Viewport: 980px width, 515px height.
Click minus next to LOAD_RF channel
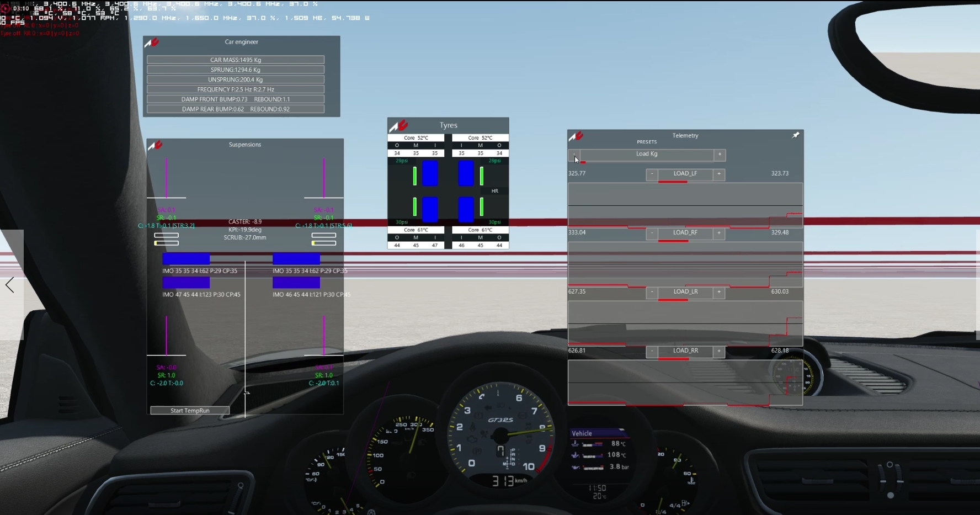652,233
